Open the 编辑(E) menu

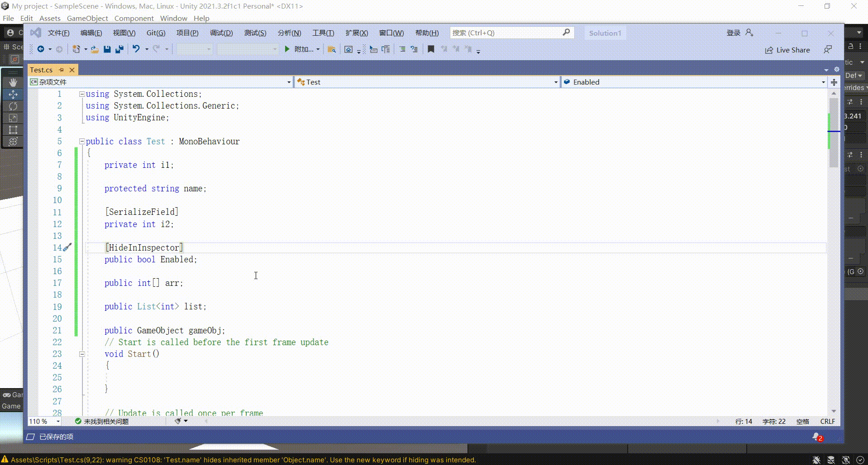point(91,33)
